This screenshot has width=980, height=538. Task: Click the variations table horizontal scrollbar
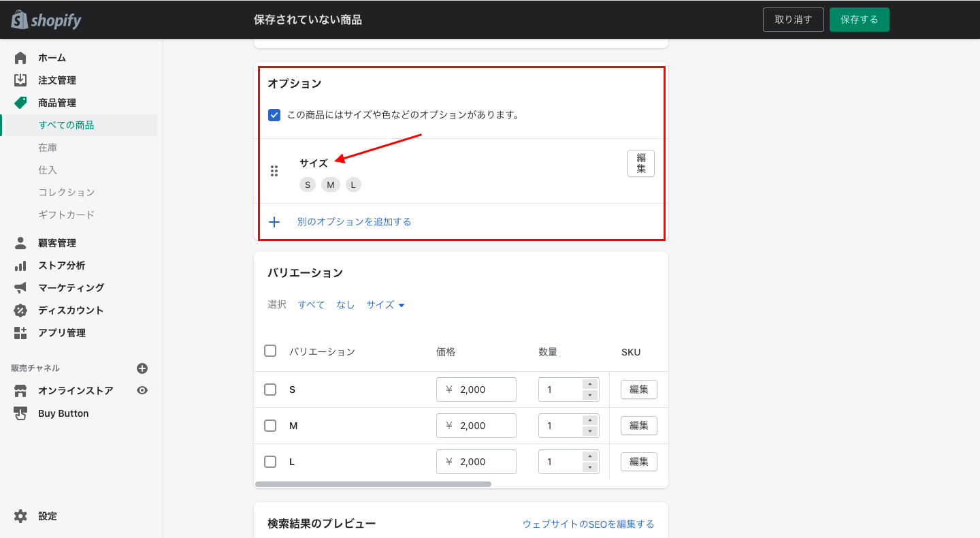click(x=373, y=484)
